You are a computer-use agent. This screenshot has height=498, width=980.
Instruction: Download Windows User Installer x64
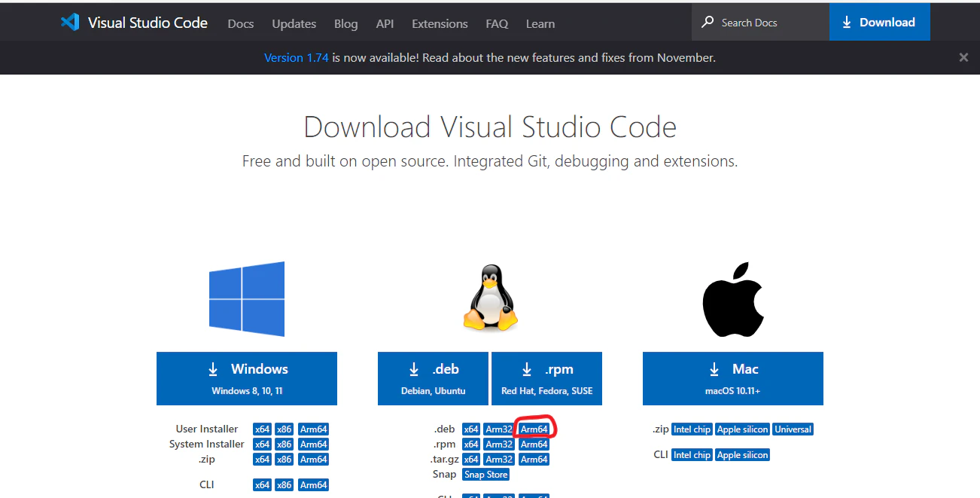coord(262,429)
